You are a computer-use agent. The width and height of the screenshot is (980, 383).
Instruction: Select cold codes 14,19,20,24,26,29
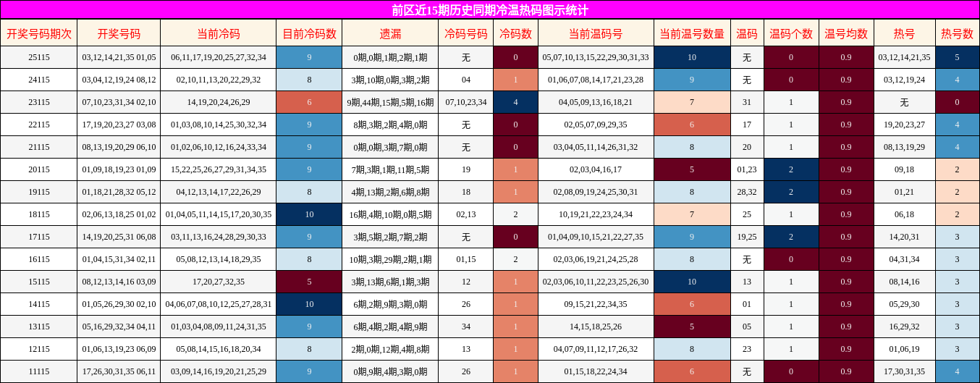click(x=219, y=102)
